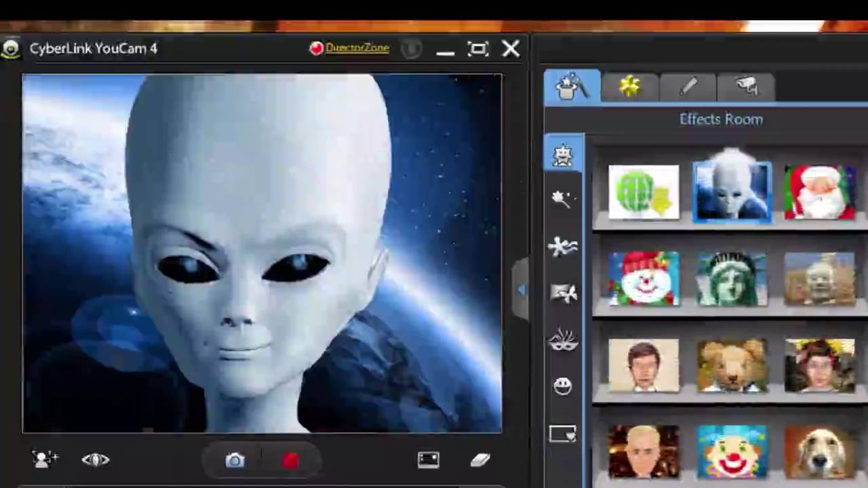Click the Effects Room heading text
The height and width of the screenshot is (488, 868).
[721, 119]
